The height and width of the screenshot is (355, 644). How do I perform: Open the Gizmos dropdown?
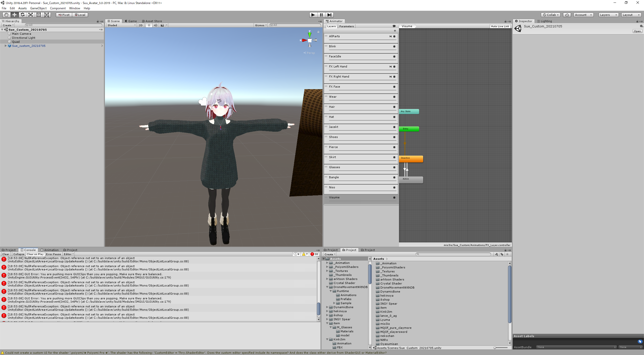click(x=260, y=25)
